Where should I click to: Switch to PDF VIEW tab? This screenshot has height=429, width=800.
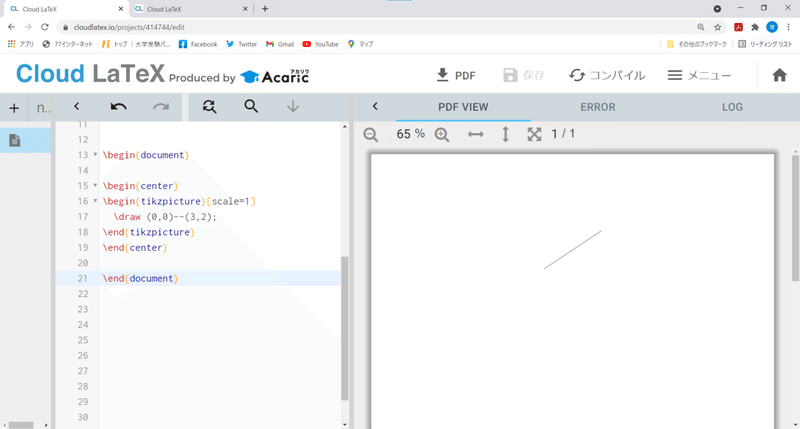463,107
